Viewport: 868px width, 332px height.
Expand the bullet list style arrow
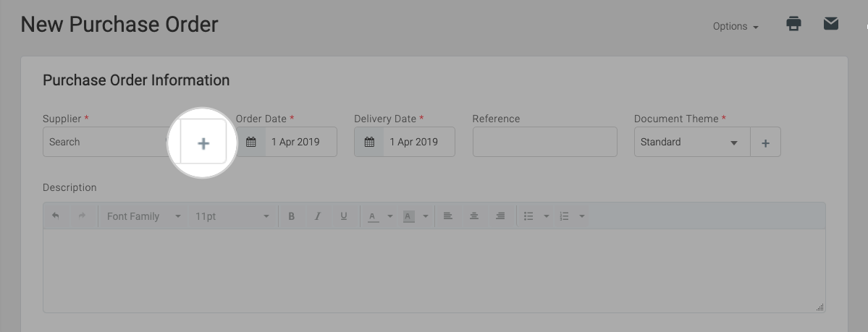(x=547, y=216)
